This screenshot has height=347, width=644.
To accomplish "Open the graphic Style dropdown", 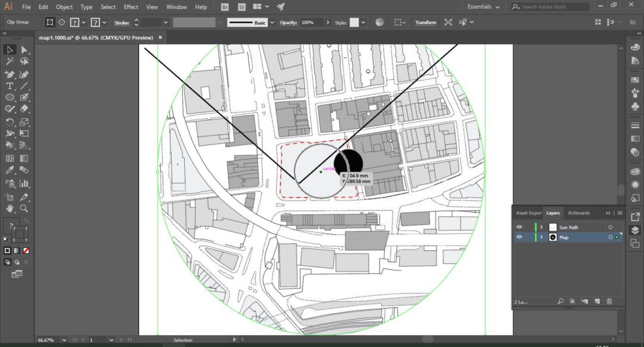I will pyautogui.click(x=363, y=23).
